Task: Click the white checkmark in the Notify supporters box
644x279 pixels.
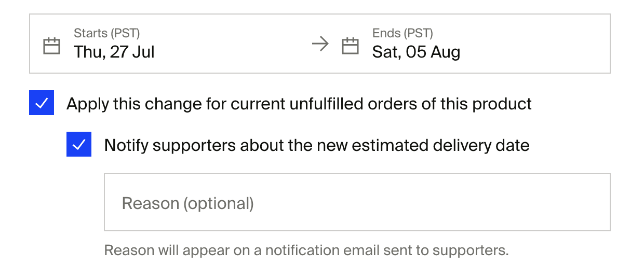Action: point(79,145)
